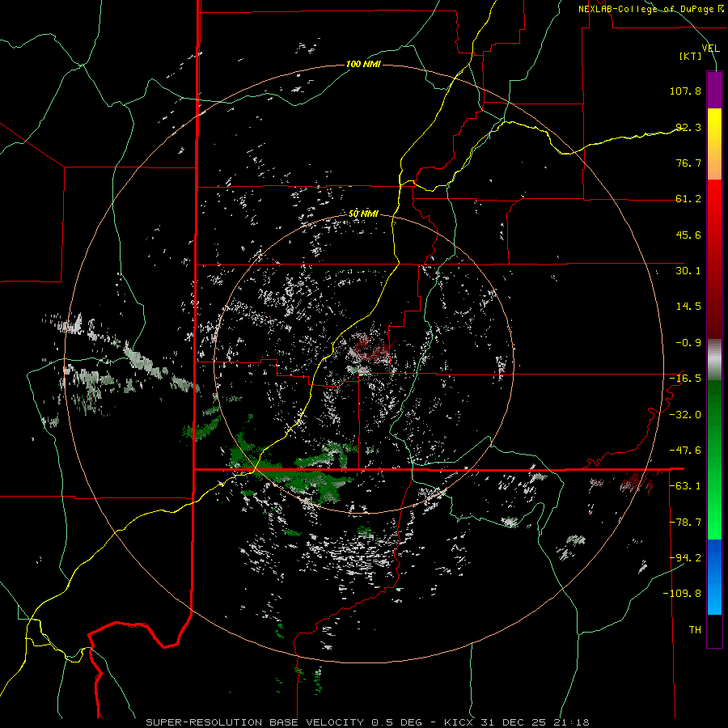The image size is (728, 728).
Task: Click the -63.1 velocity scale value
Action: (x=685, y=486)
